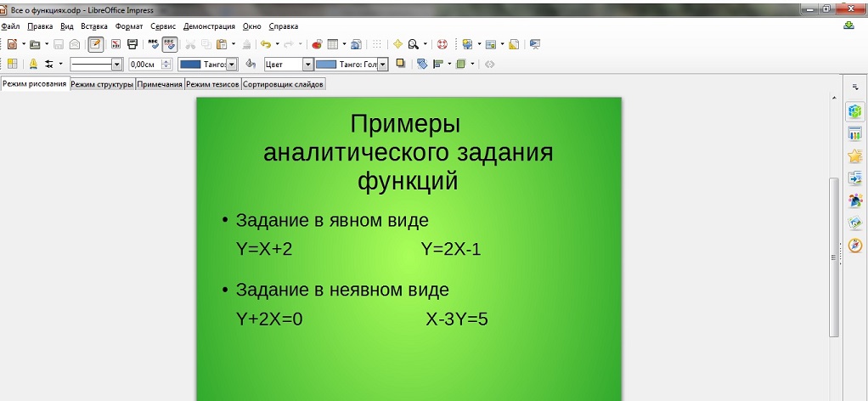Click the vertical scrollbar of slide view
This screenshot has height=401, width=868.
point(833,255)
